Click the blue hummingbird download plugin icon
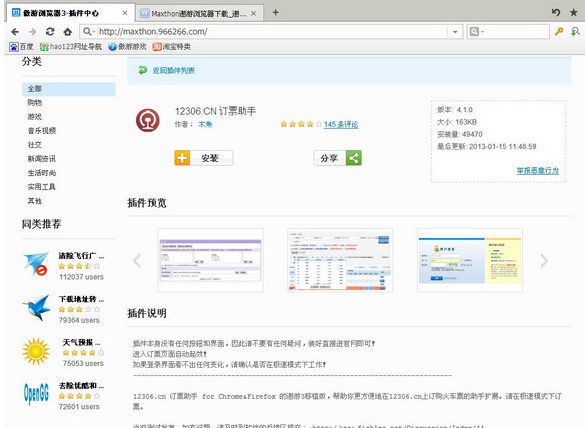 36,307
